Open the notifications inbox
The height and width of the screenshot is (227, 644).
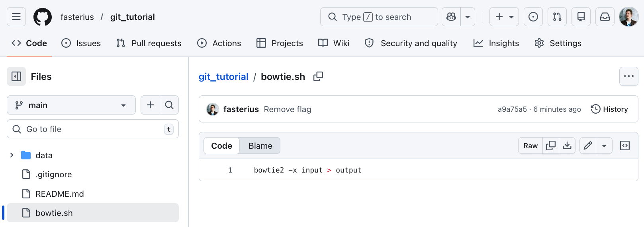pos(605,17)
